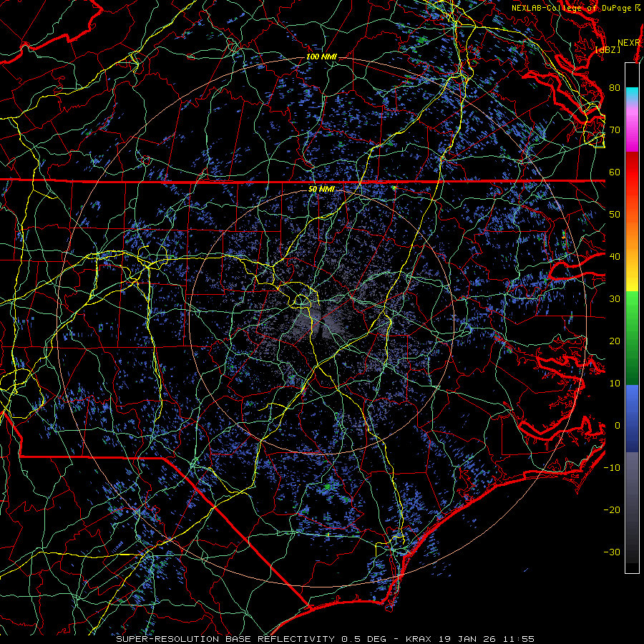Click the [dBZ] unit label
The width and height of the screenshot is (644, 644).
coord(608,49)
